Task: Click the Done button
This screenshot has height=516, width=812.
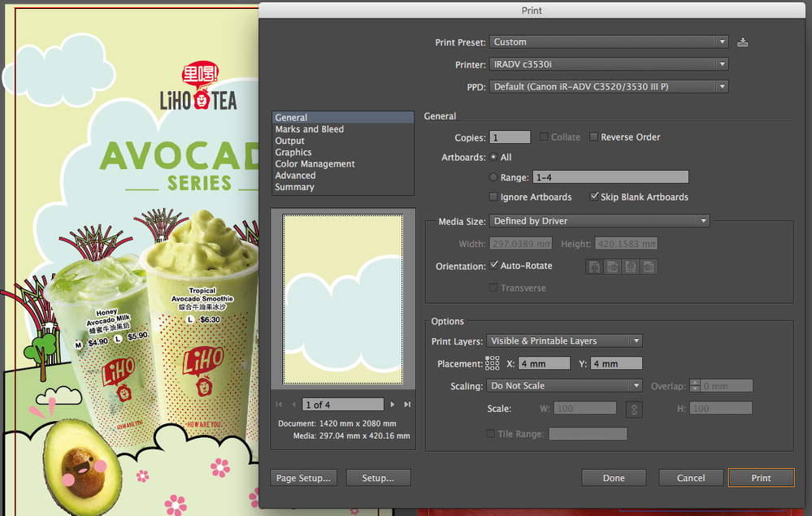Action: click(x=614, y=478)
